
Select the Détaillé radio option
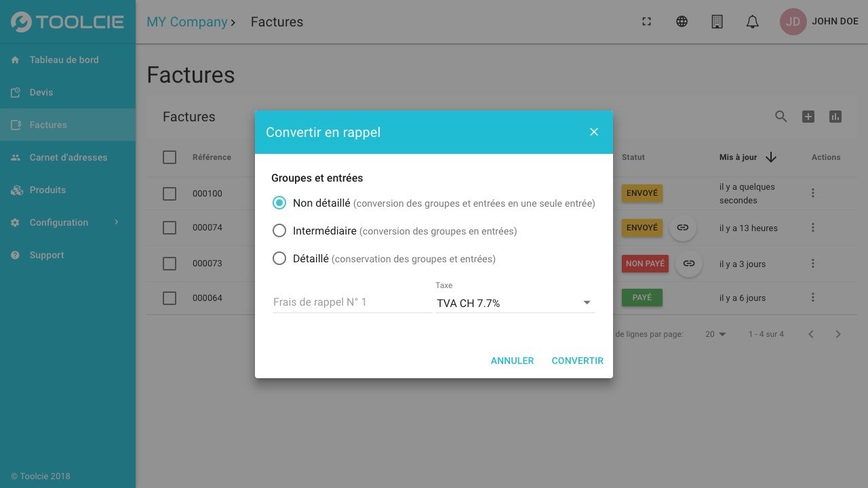click(279, 258)
